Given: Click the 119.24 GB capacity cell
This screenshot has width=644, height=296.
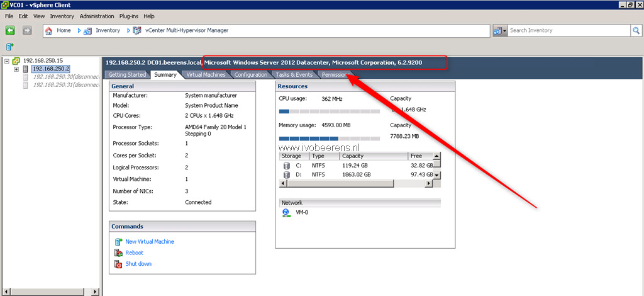Looking at the screenshot, I should click(x=355, y=166).
